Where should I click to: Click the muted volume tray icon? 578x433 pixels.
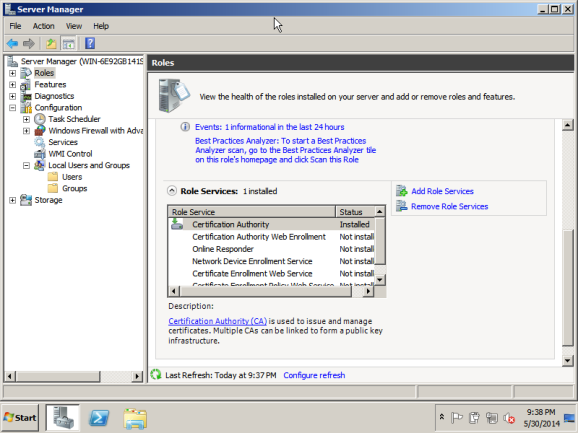(x=509, y=418)
